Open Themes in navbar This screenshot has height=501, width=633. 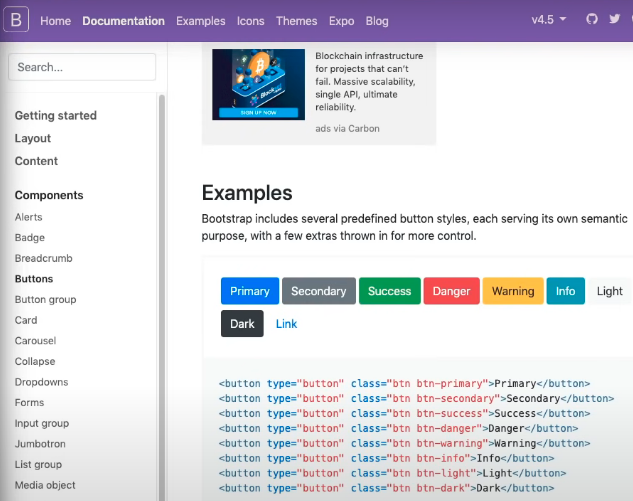pyautogui.click(x=297, y=21)
